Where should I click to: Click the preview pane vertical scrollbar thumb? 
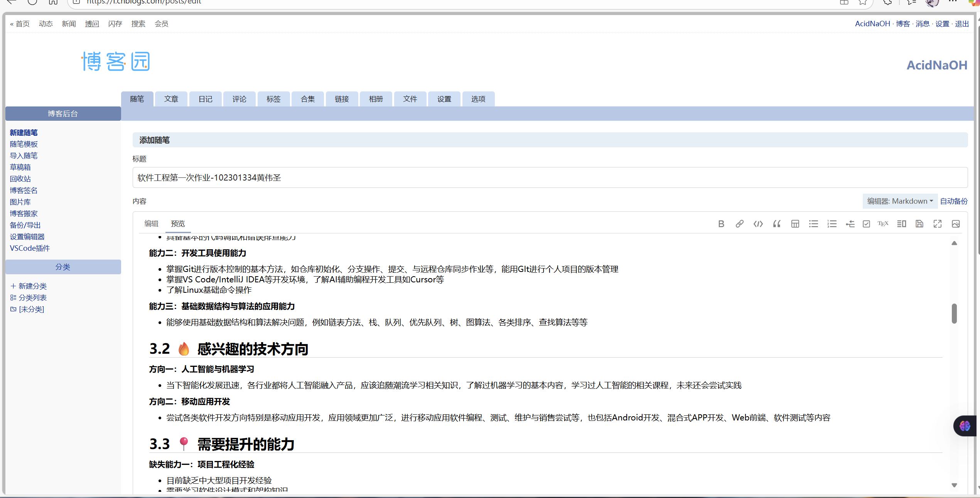[x=954, y=313]
